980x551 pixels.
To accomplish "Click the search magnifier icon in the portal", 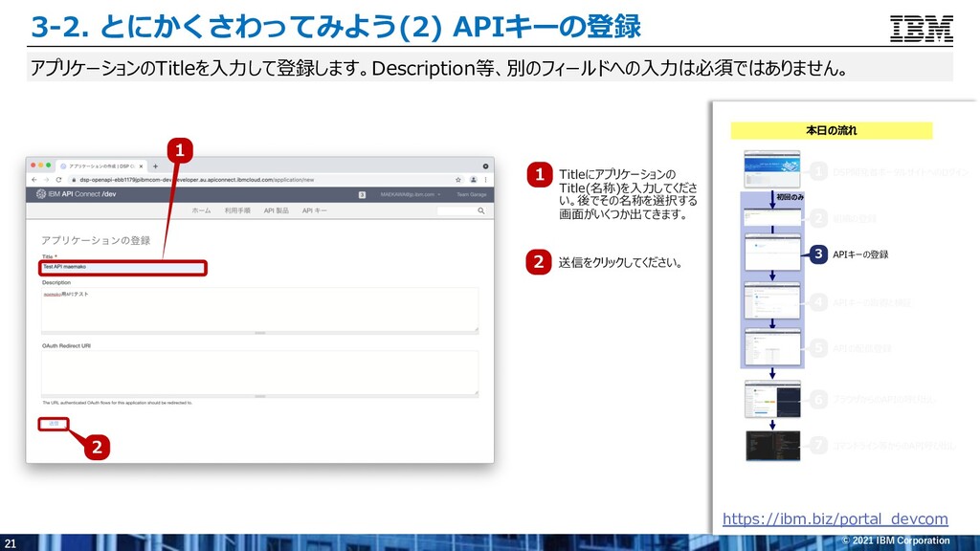I will (481, 211).
